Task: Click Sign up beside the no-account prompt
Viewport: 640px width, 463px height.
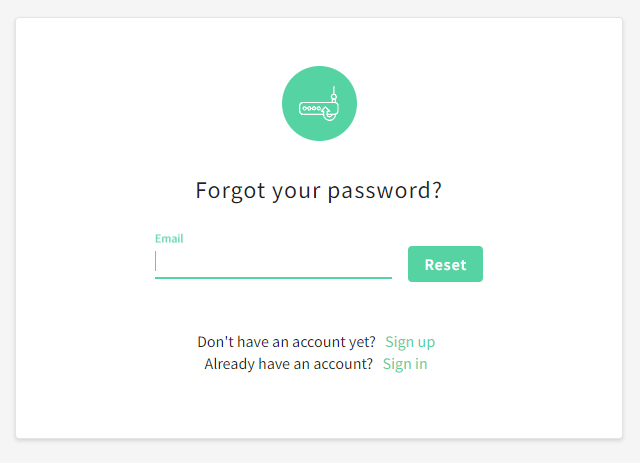Action: click(410, 342)
